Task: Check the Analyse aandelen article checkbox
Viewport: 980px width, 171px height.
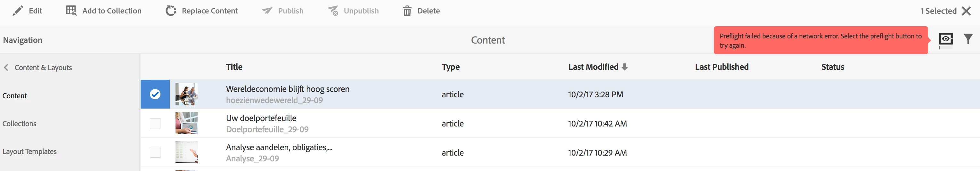Action: pyautogui.click(x=155, y=152)
